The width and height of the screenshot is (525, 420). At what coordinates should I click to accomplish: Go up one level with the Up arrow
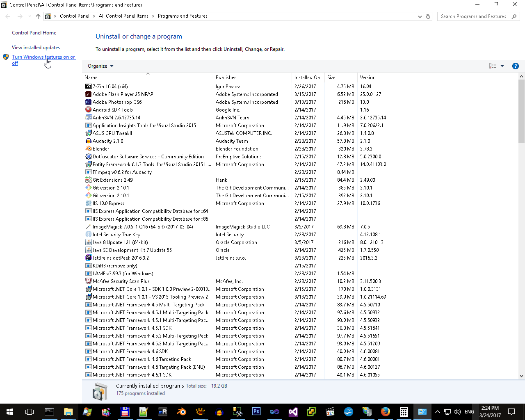coord(38,16)
